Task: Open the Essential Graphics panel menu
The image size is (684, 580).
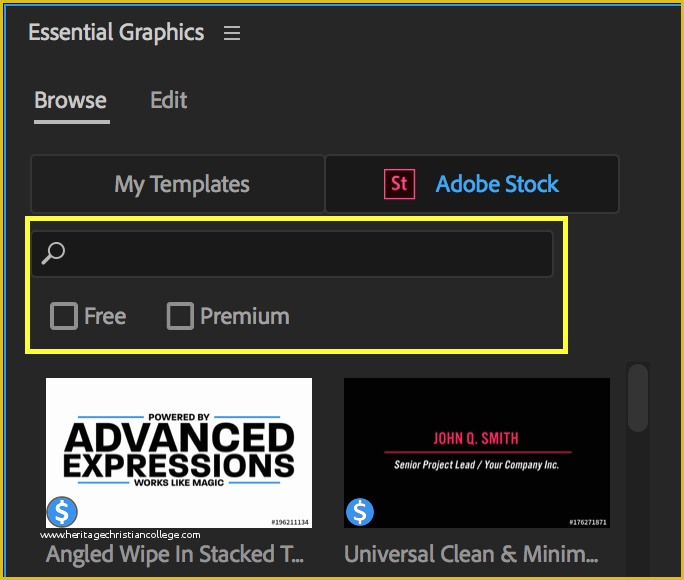Action: click(232, 33)
